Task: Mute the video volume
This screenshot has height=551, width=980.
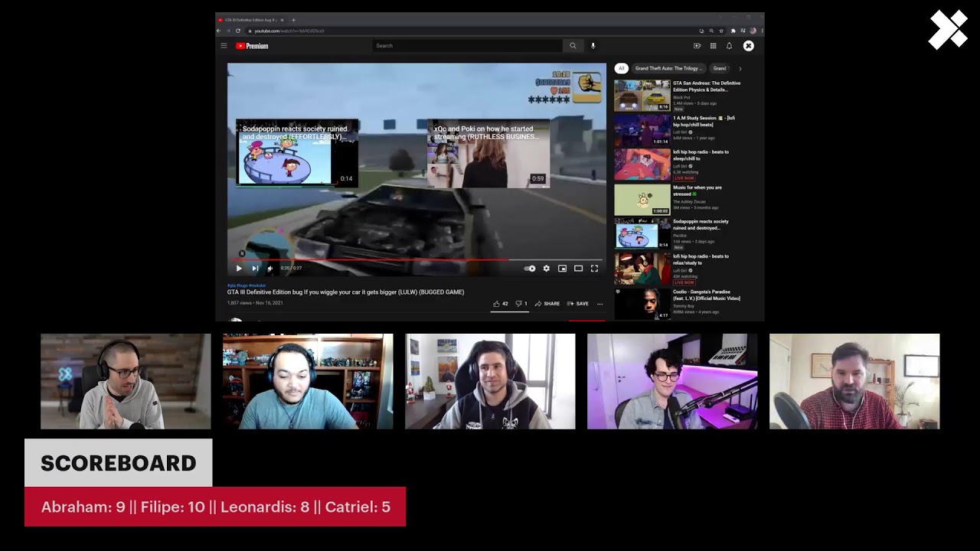Action: tap(269, 269)
